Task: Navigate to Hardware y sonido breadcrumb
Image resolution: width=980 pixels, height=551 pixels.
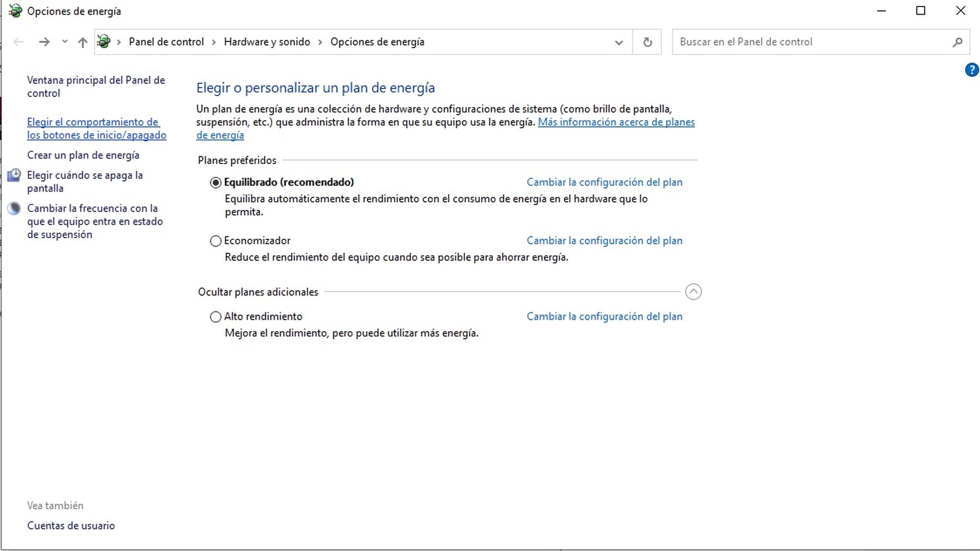Action: coord(267,42)
